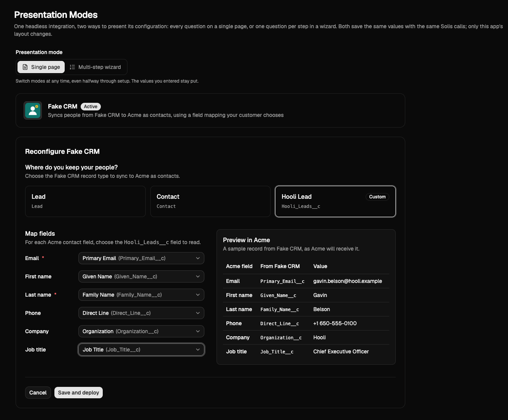Click the Active status badge
The image size is (508, 420).
click(91, 107)
